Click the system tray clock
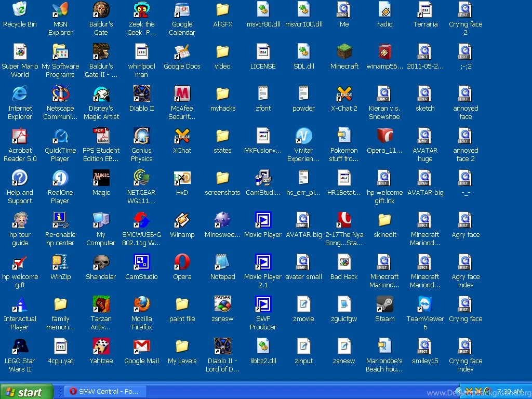 [510, 391]
